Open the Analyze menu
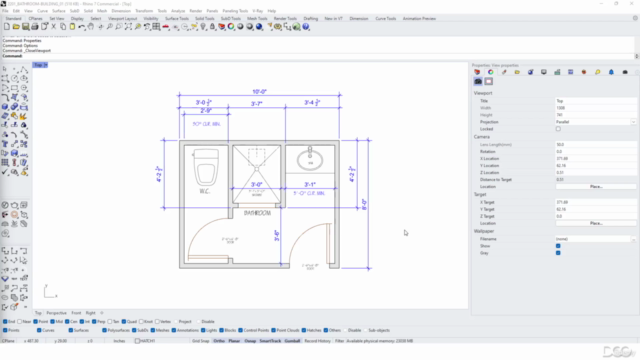640x360 pixels. click(x=178, y=11)
